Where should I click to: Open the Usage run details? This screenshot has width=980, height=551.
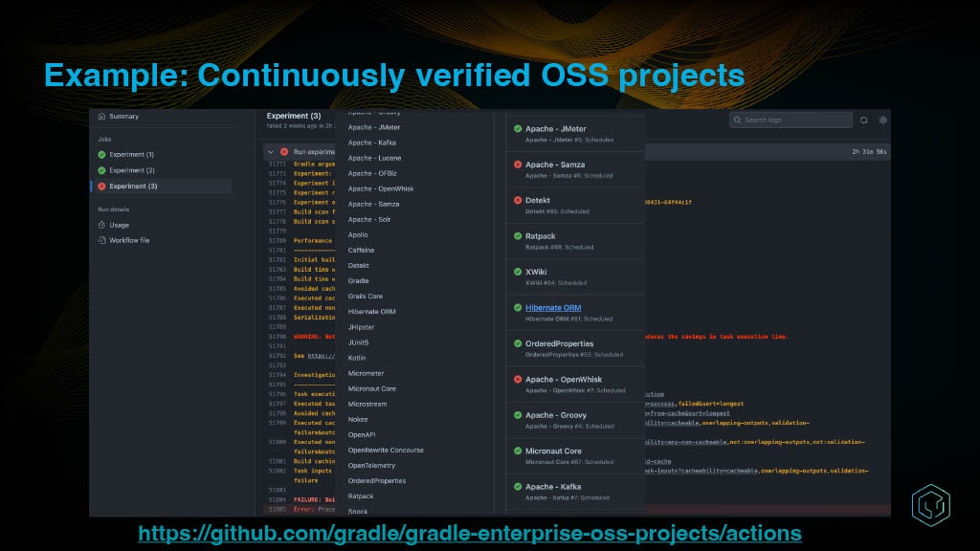(x=119, y=225)
